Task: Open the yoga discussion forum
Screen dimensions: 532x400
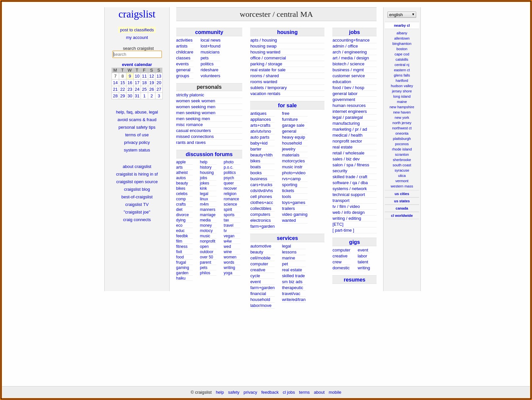Action: 228,273
